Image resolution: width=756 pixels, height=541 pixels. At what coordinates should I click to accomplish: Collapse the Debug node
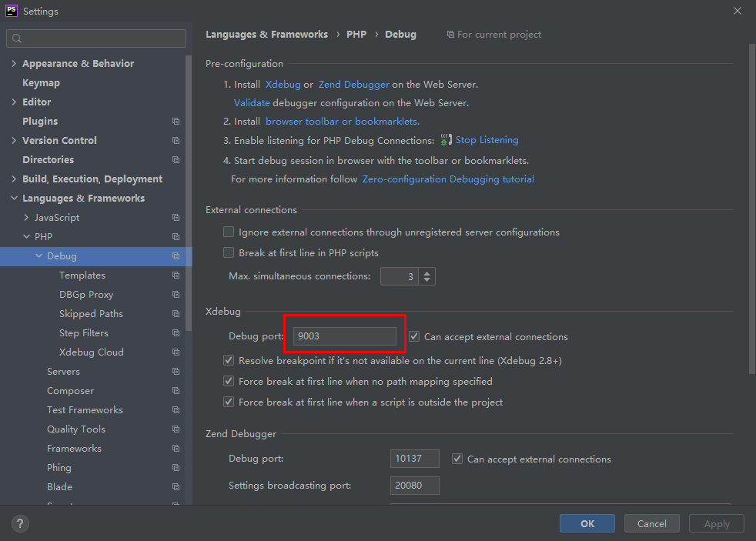38,255
